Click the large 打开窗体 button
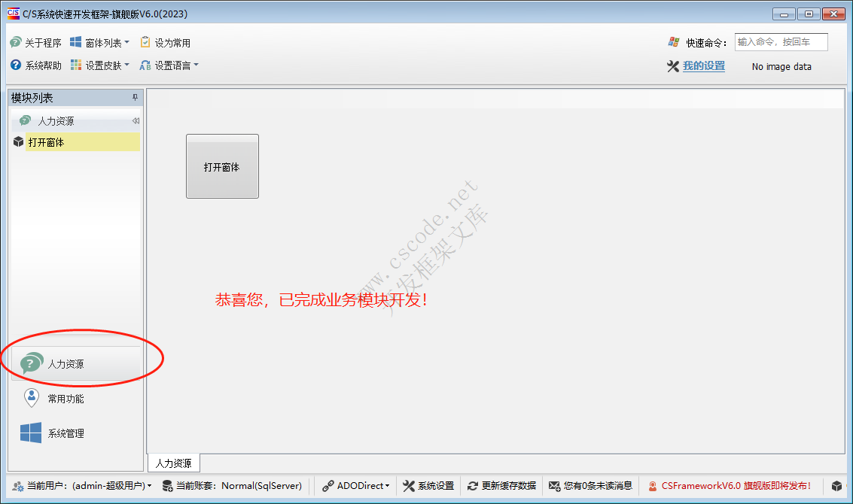853x504 pixels. tap(223, 166)
